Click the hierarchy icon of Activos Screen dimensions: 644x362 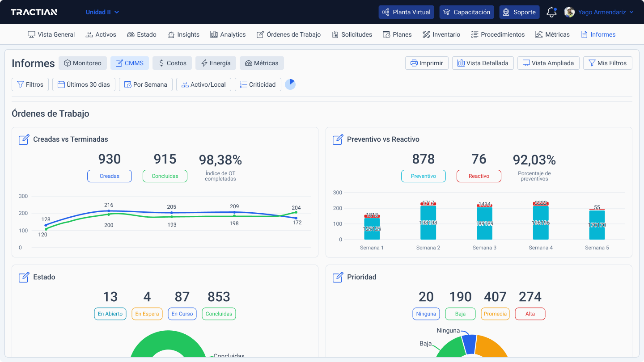89,34
